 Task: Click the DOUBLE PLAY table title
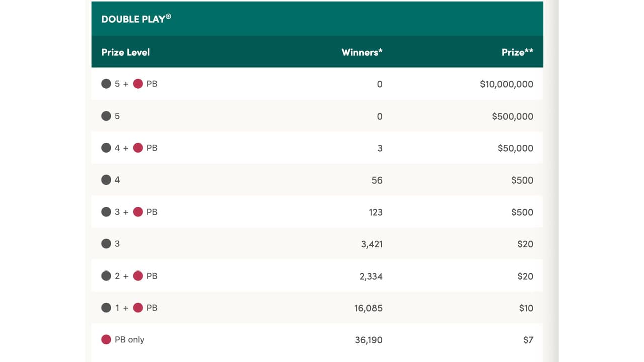(x=136, y=19)
